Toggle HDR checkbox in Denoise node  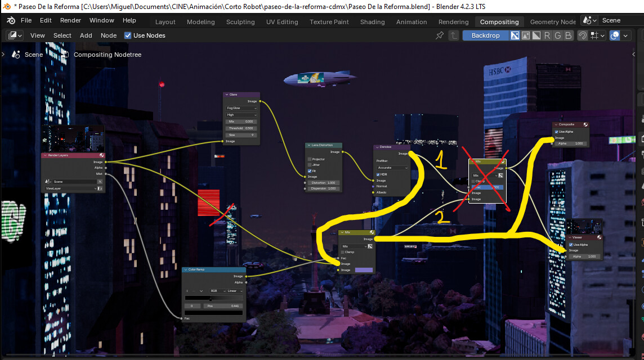[x=378, y=174]
